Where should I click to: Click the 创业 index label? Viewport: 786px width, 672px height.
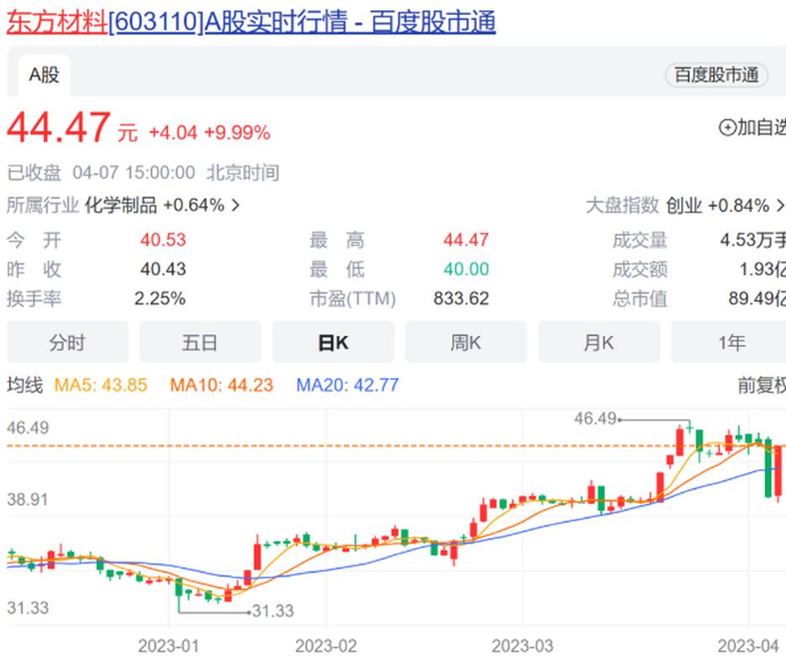tap(684, 205)
